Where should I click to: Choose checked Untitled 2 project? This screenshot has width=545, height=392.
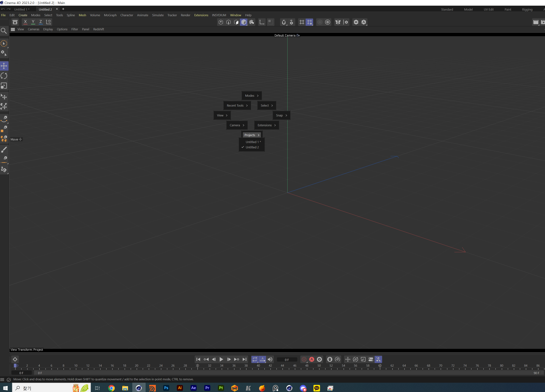(252, 147)
